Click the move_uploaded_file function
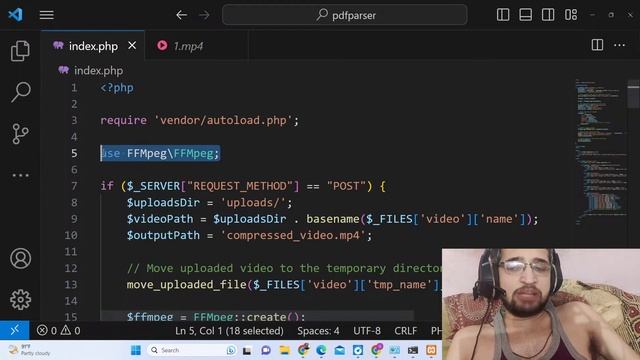The height and width of the screenshot is (360, 640). tap(187, 284)
